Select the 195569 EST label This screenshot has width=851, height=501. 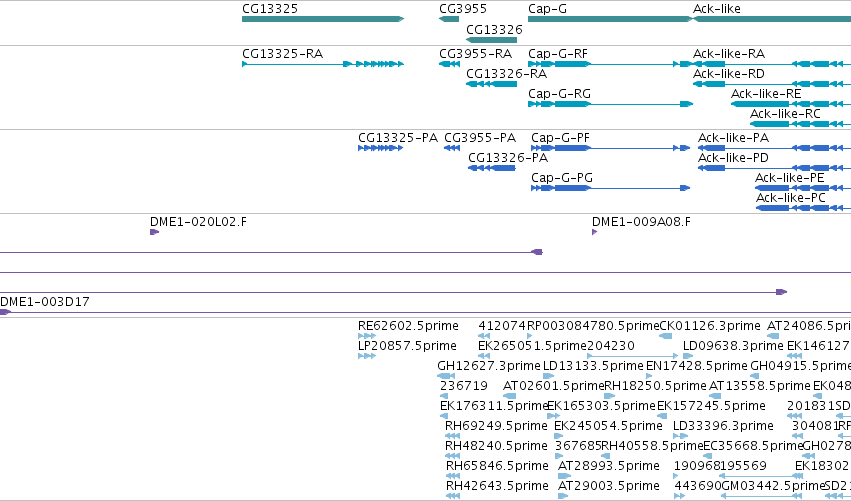pyautogui.click(x=744, y=466)
